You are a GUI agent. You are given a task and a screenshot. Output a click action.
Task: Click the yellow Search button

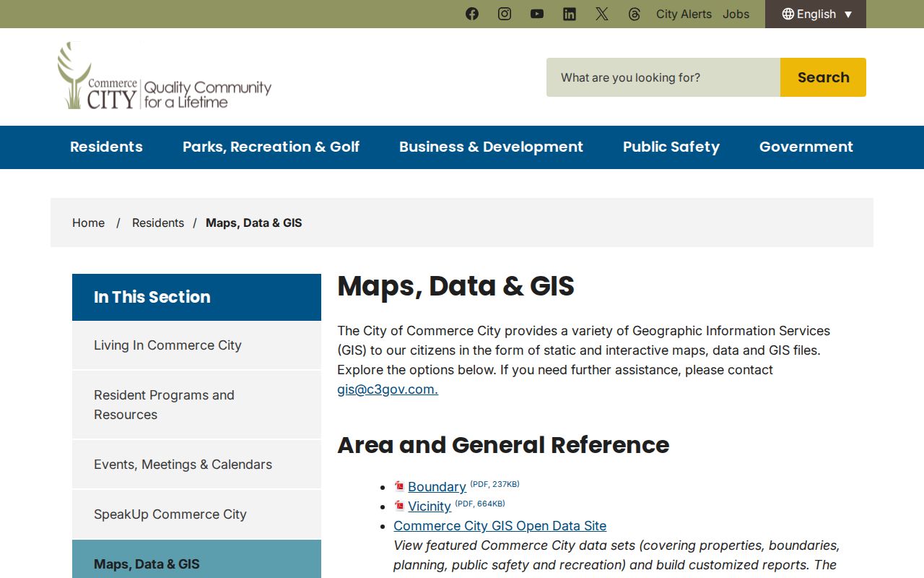click(x=823, y=77)
